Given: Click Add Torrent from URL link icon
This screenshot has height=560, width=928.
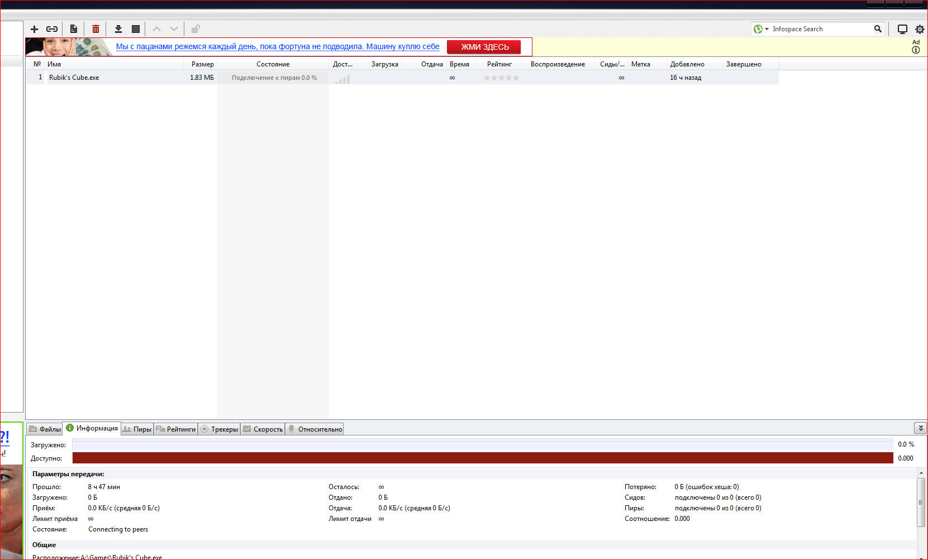Looking at the screenshot, I should click(52, 29).
